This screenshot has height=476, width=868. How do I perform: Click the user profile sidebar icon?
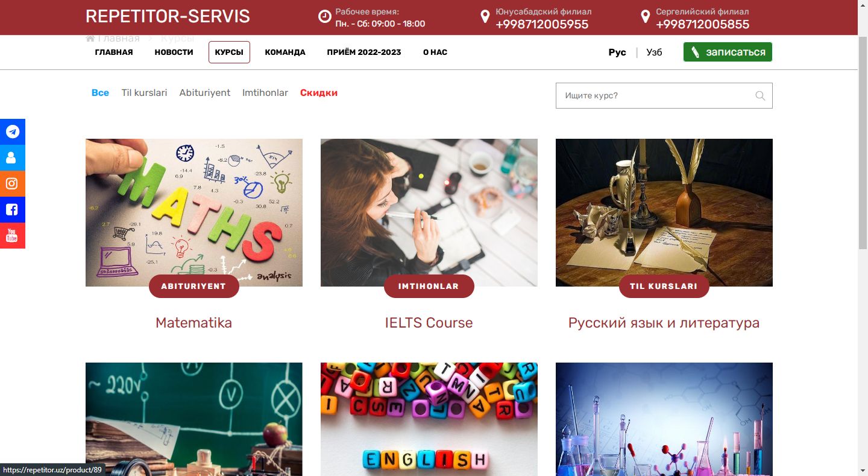[12, 157]
